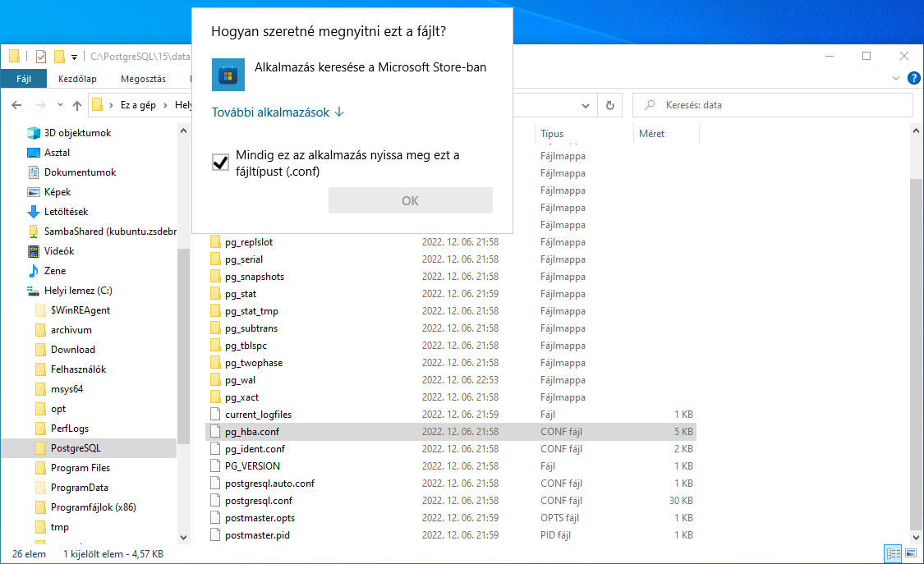Select the msys64 folder in tree
This screenshot has width=924, height=564.
coord(67,389)
